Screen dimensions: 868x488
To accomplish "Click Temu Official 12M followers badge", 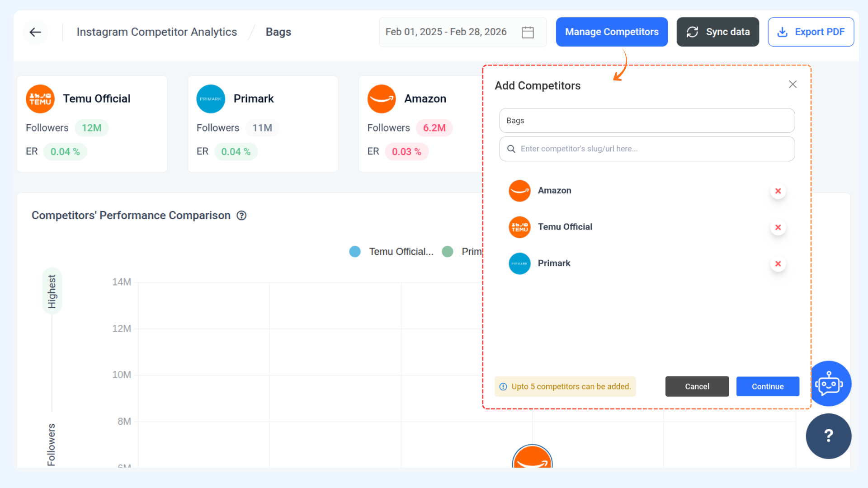I will tap(91, 128).
